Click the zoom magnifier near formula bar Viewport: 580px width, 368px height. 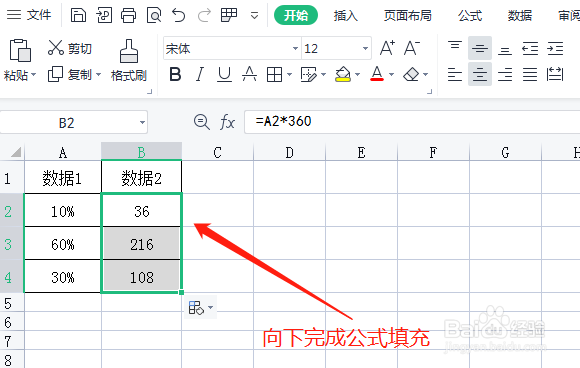(202, 122)
